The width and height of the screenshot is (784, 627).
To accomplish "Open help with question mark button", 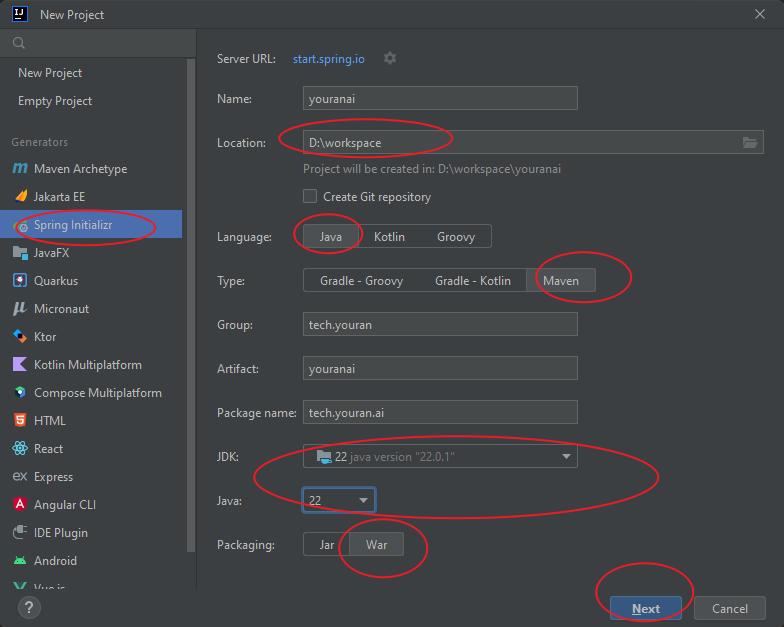I will pyautogui.click(x=29, y=608).
